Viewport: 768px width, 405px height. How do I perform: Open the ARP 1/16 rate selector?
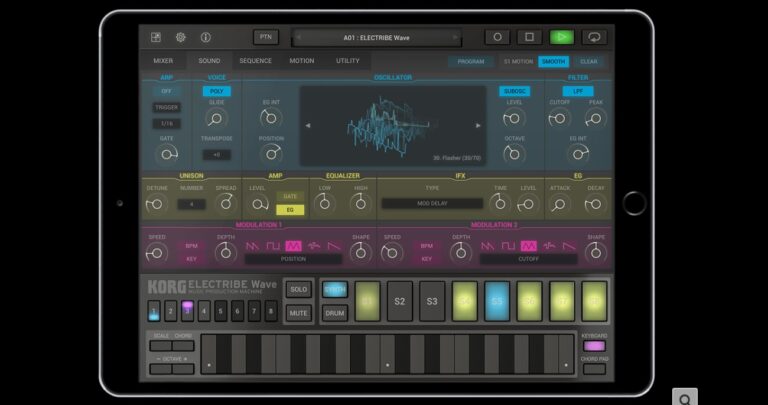167,123
